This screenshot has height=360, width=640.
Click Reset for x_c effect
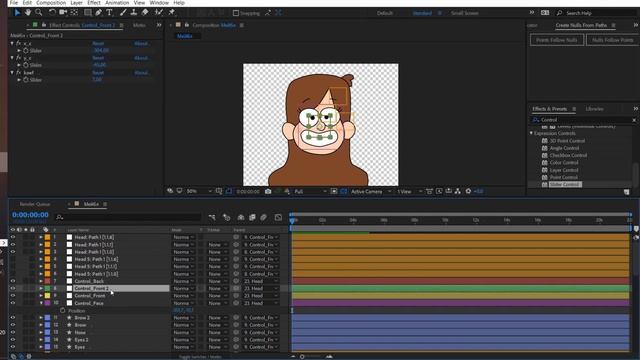click(98, 43)
